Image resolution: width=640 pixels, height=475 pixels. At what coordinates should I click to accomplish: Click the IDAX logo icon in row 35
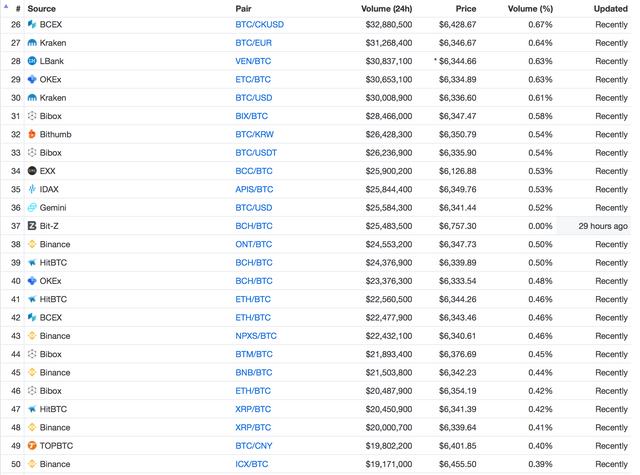coord(32,189)
